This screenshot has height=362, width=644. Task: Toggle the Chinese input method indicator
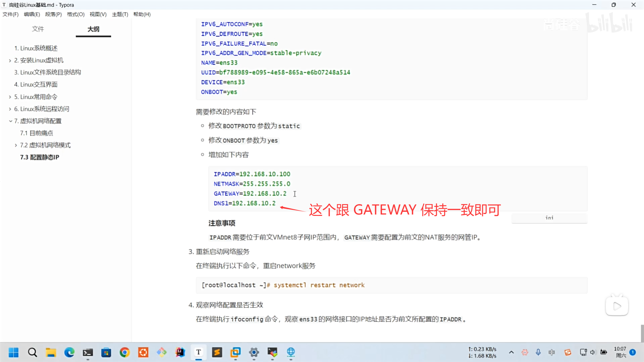pyautogui.click(x=551, y=352)
